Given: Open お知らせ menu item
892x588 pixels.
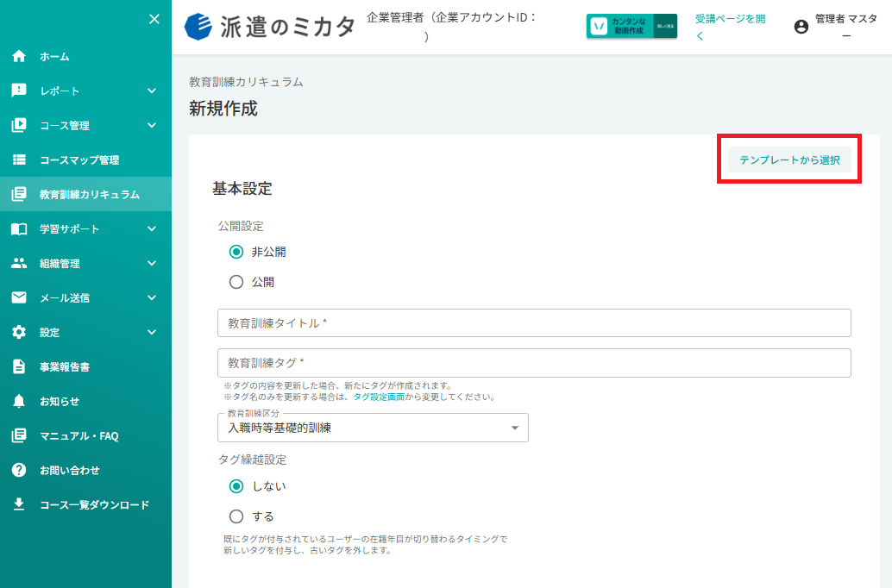Looking at the screenshot, I should (85, 401).
